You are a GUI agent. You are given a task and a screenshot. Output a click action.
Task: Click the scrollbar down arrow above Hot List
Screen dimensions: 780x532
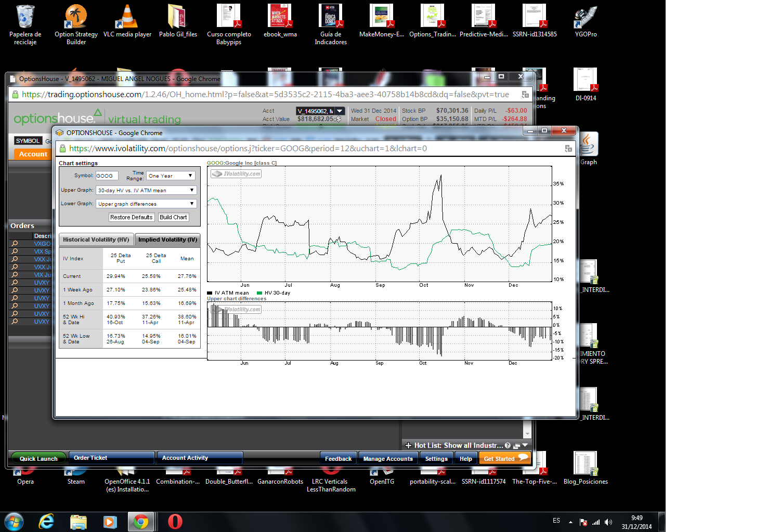coord(527,434)
